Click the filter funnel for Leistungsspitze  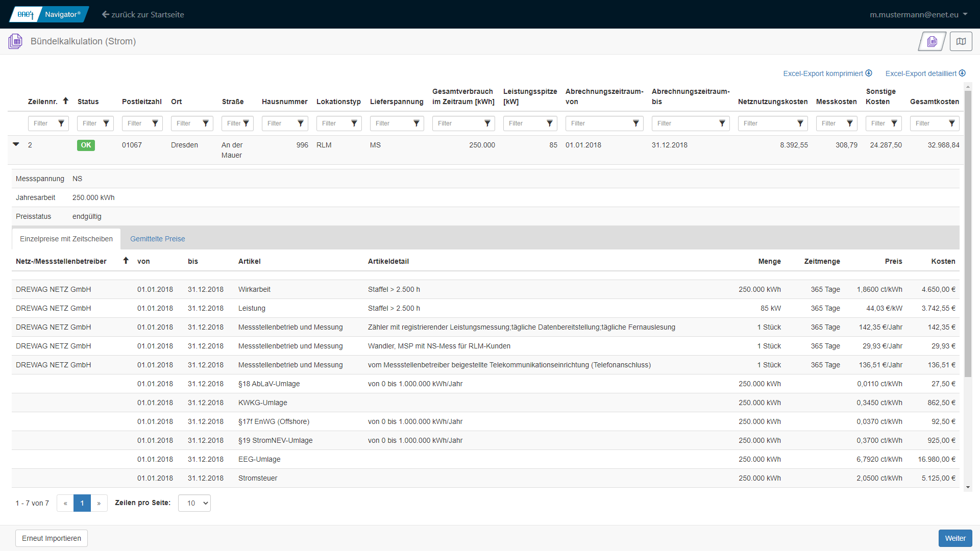550,123
